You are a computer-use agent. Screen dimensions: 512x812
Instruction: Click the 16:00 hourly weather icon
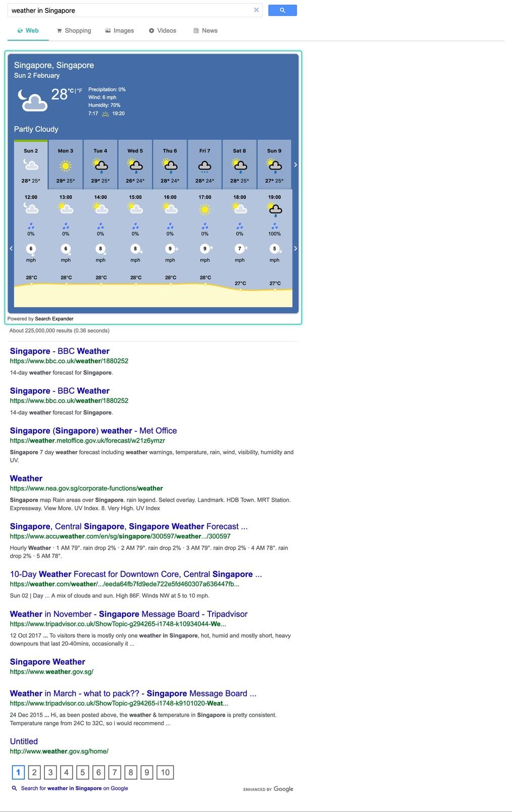point(170,208)
